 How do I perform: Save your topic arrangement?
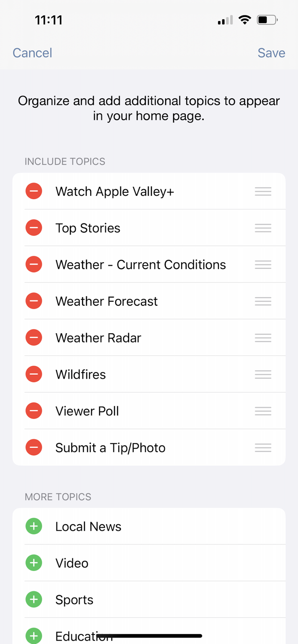[x=271, y=52]
